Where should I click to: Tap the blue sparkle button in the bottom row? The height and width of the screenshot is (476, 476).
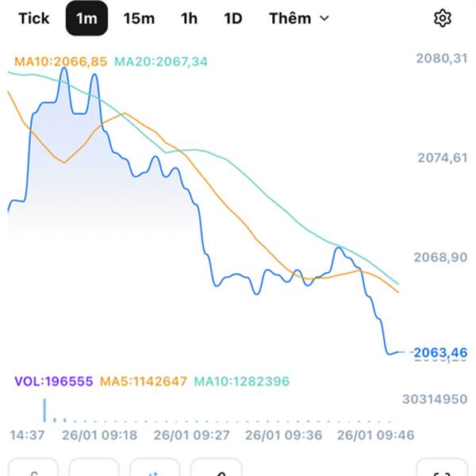point(155,470)
